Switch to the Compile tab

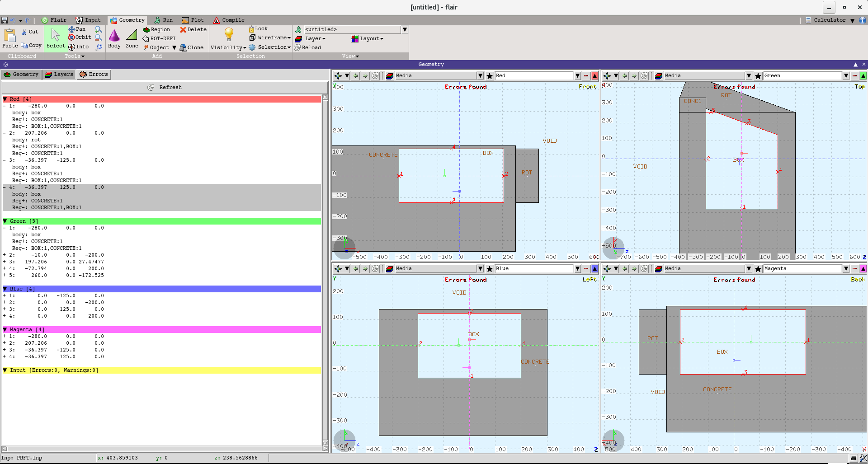pyautogui.click(x=229, y=20)
